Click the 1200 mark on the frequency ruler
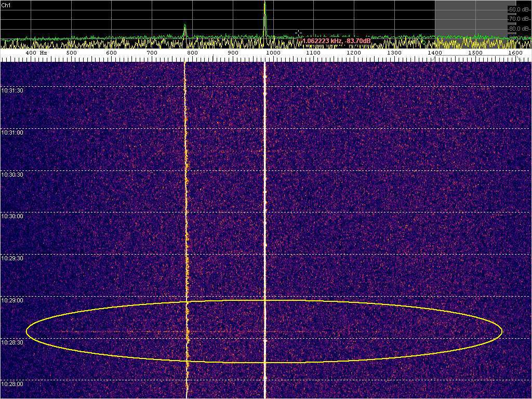 coord(354,53)
